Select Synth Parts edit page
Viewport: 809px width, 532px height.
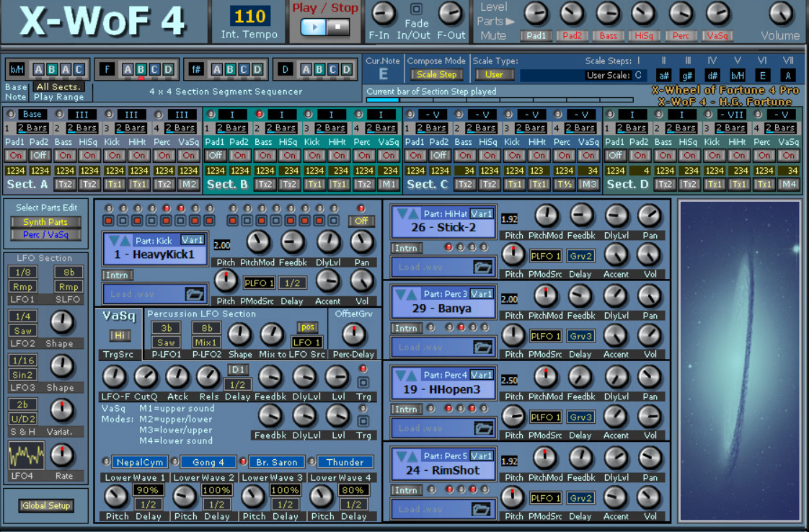pos(45,222)
